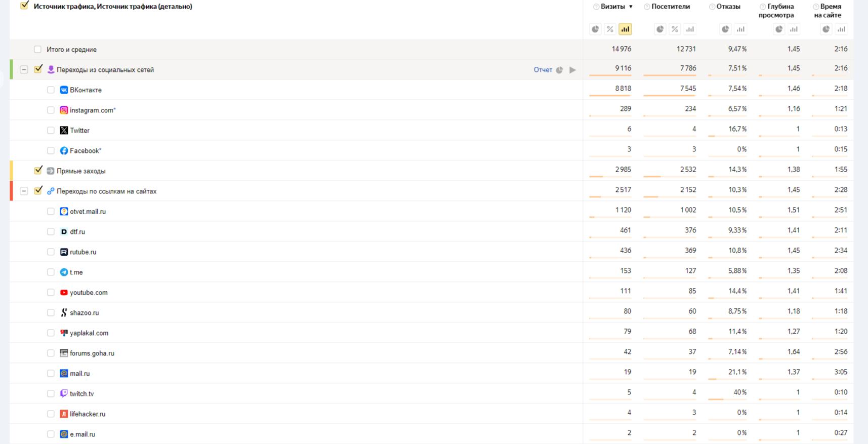Check the otvet.mail.ru row checkbox
The height and width of the screenshot is (444, 868).
(51, 211)
